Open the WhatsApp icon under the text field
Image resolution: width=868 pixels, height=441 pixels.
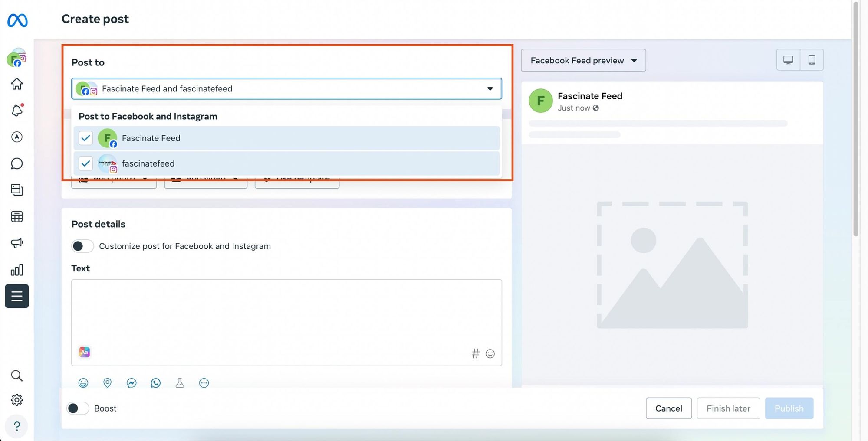[x=156, y=383]
